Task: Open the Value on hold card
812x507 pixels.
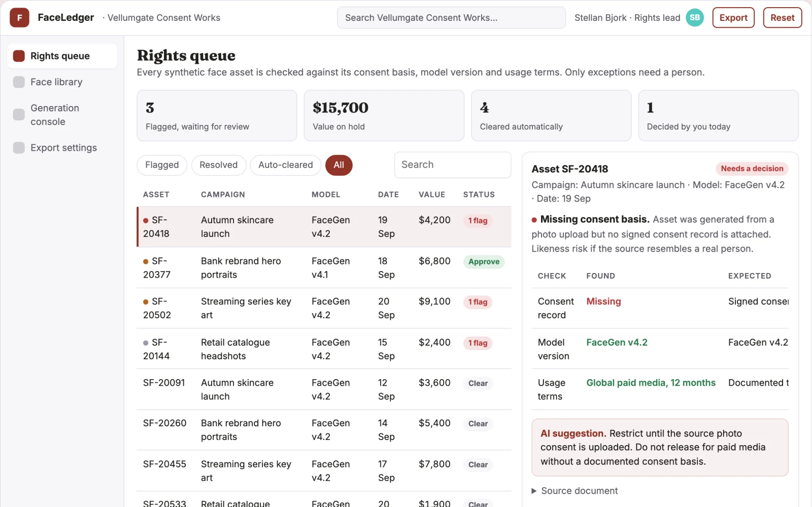Action: (384, 116)
